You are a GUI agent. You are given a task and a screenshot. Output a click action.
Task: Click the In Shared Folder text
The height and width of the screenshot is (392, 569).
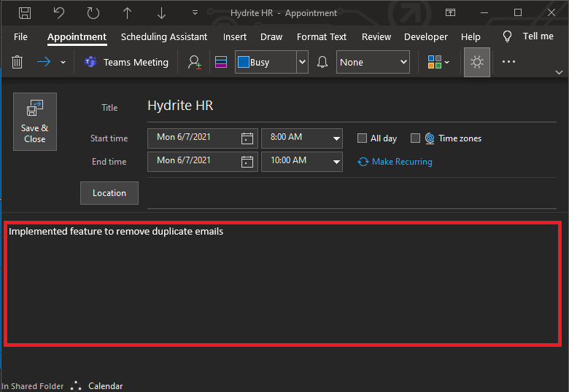(33, 387)
